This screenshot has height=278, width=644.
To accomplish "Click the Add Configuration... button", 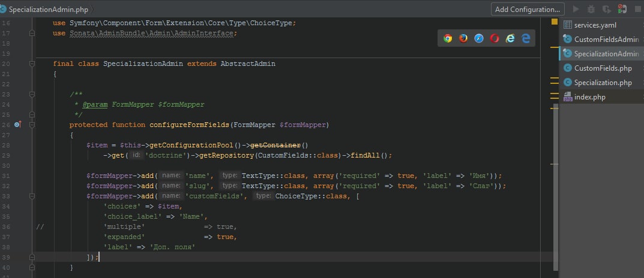I will click(528, 9).
